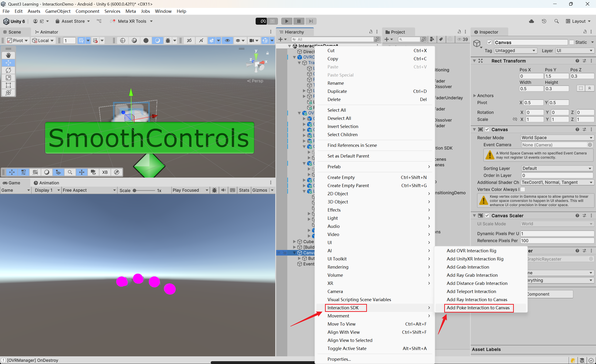Open version control branch icon
596x364 pixels.
click(99, 21)
